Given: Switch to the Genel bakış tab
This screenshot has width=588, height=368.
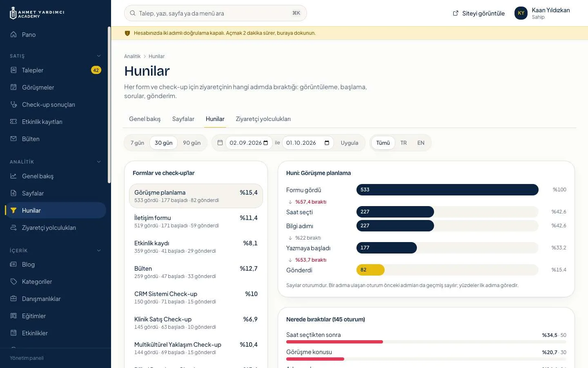Looking at the screenshot, I should (x=145, y=119).
